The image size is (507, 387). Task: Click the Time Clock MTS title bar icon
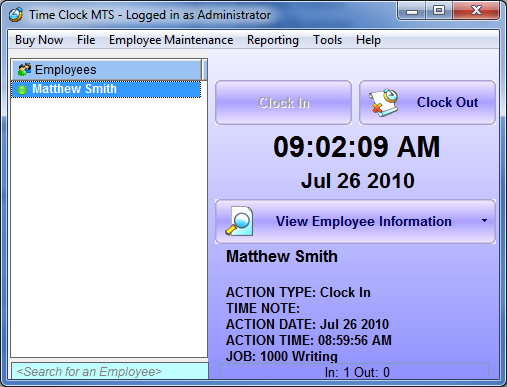click(x=16, y=15)
